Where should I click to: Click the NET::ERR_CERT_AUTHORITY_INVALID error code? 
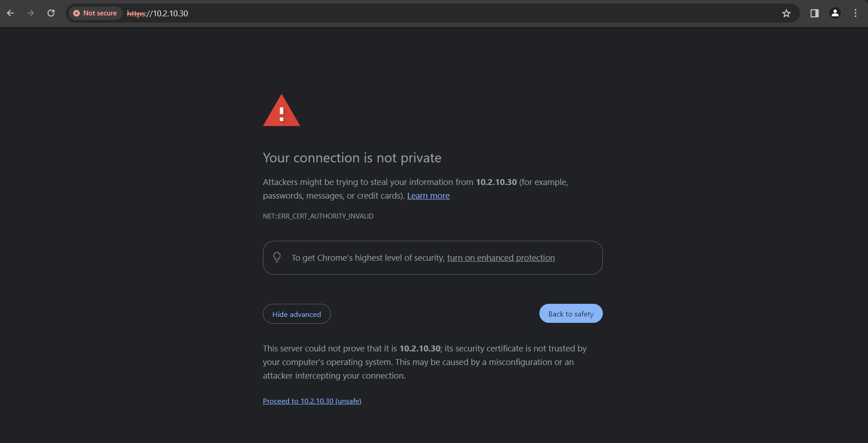(318, 216)
